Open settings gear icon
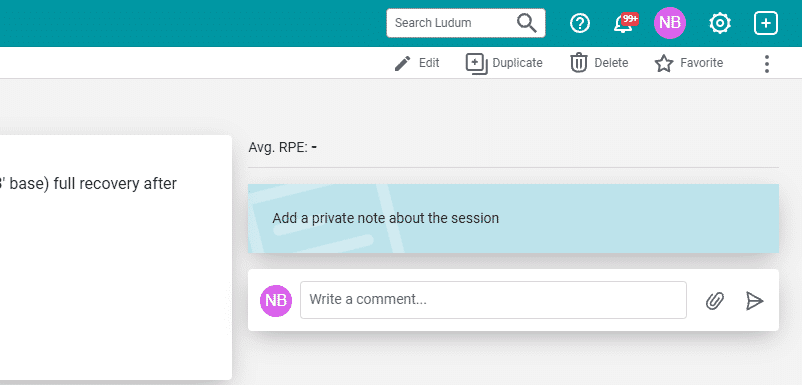Viewport: 802px width, 385px height. pos(720,23)
